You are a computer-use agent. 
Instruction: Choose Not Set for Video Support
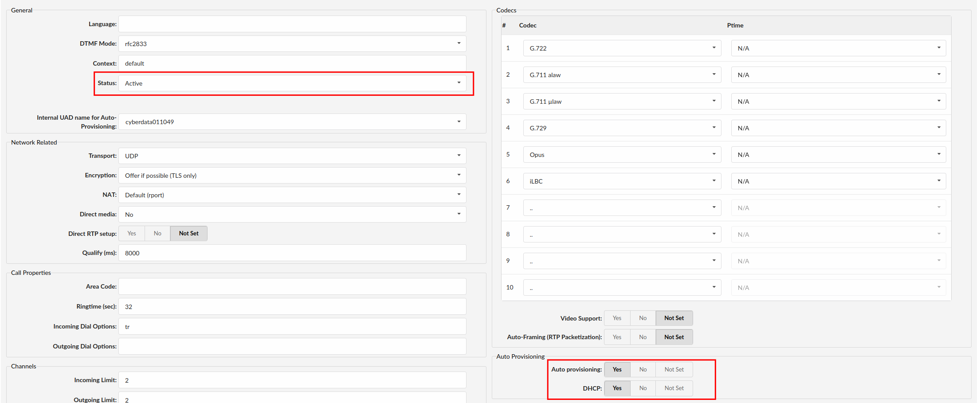pos(674,318)
